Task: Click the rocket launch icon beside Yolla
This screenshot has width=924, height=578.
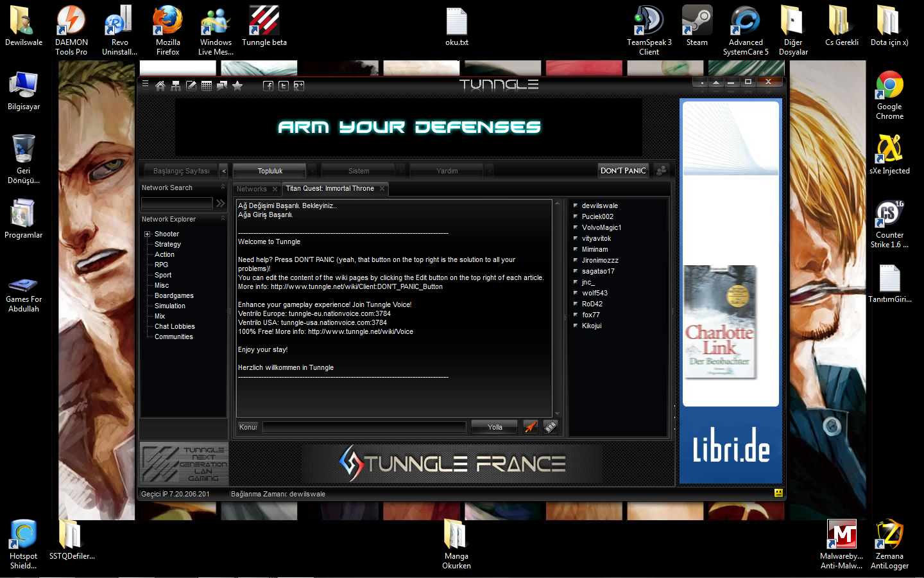Action: pos(531,427)
